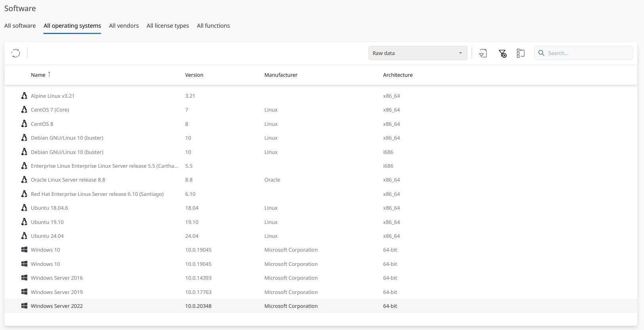Click the Manufacturer column header
This screenshot has height=330, width=644.
click(x=281, y=75)
